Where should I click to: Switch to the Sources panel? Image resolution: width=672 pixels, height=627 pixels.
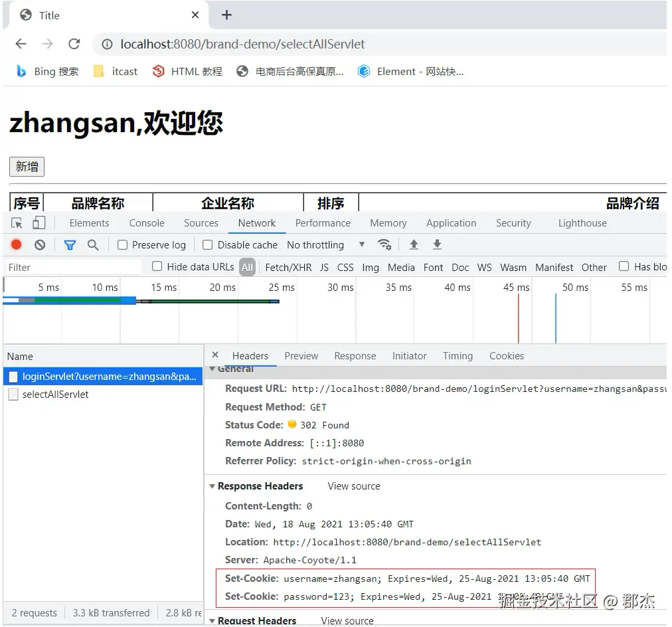[201, 223]
